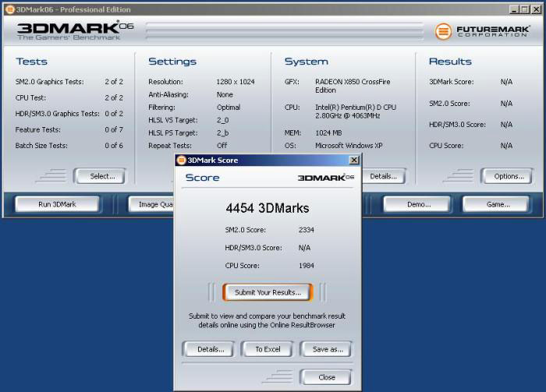The image size is (546, 392).
Task: Minimize the 3DMark06 main window
Action: click(x=514, y=9)
